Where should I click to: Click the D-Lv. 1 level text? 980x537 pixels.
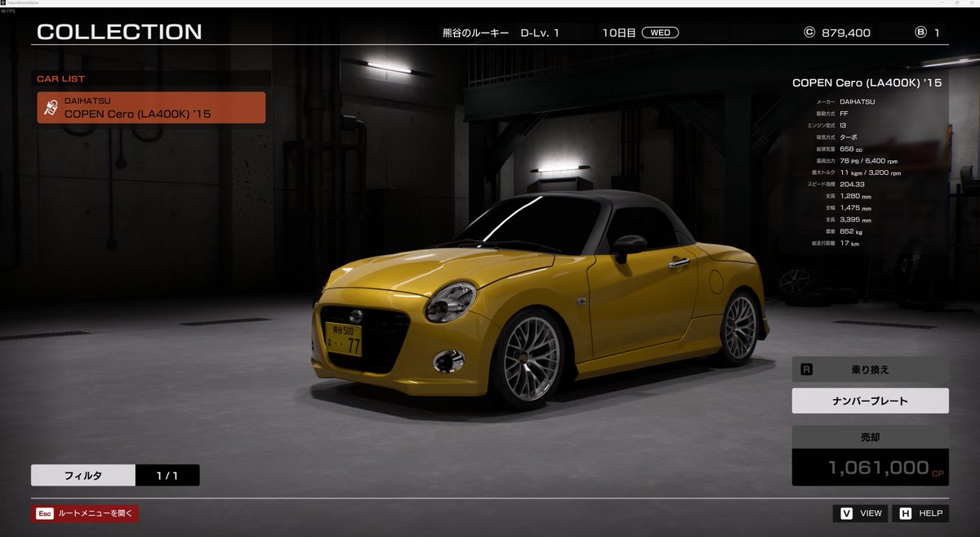540,33
